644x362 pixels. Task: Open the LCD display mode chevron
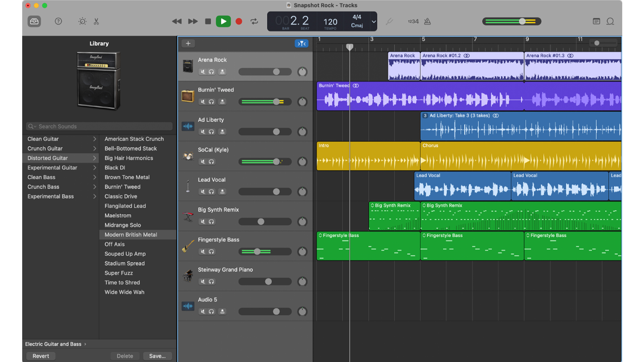click(373, 21)
